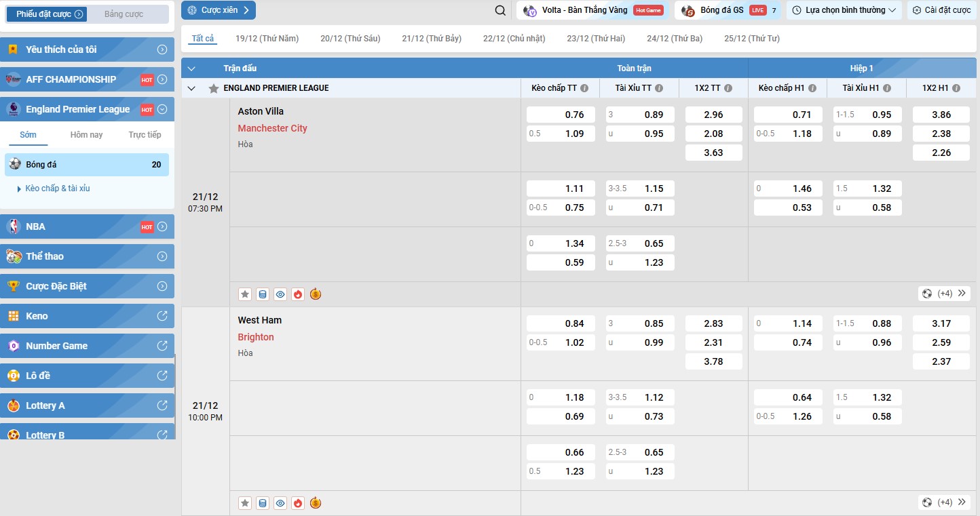Star the England Premier League header
This screenshot has width=980, height=516.
214,88
